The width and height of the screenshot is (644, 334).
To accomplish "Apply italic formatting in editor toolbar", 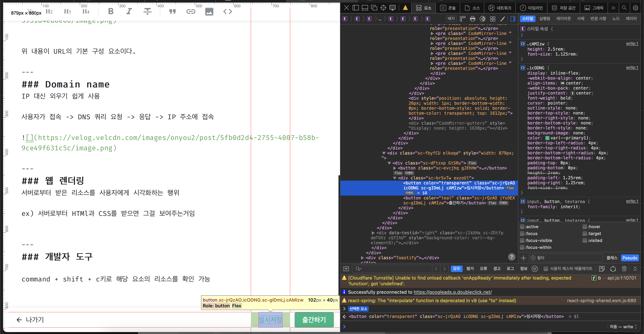I will coord(129,11).
